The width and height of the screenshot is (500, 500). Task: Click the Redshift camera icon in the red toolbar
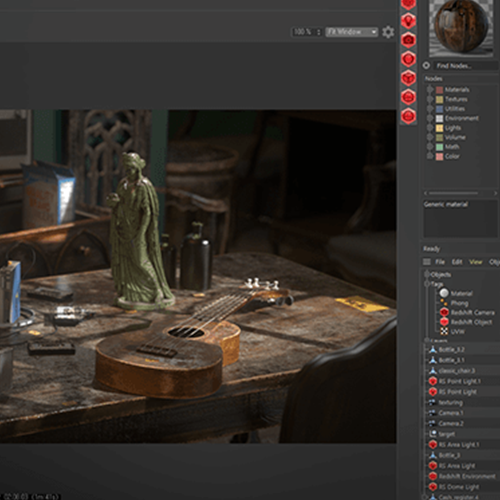[408, 40]
